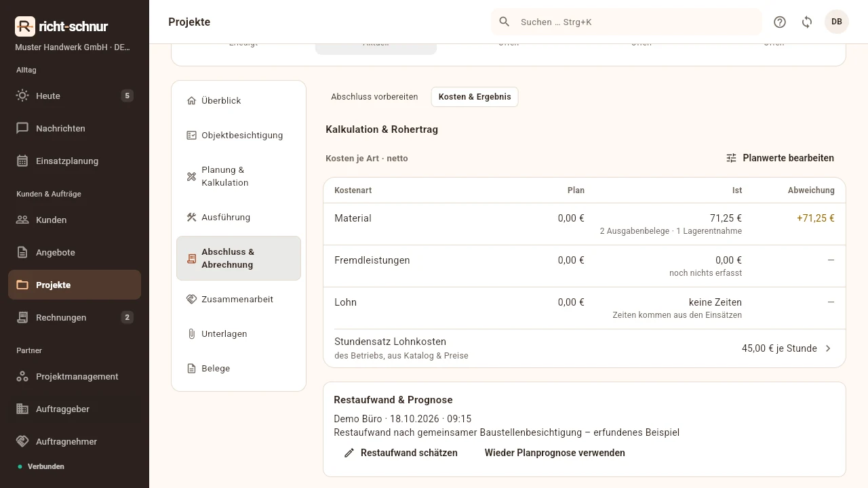The image size is (868, 488).
Task: Open Kunden via its people icon
Action: [x=22, y=220]
